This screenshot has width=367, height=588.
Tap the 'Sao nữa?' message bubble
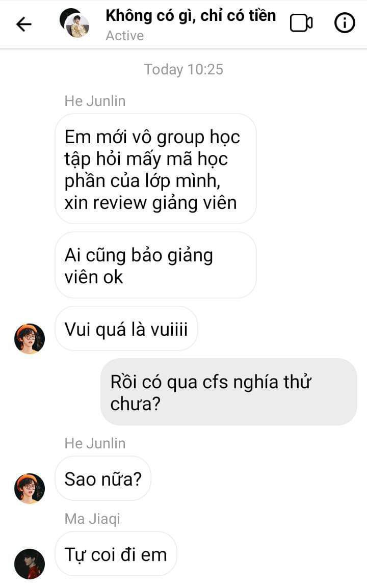point(103,478)
